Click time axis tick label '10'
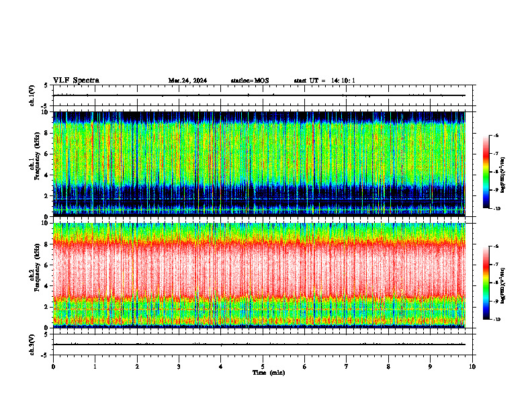Image resolution: width=532 pixels, height=411 pixels. (x=472, y=367)
